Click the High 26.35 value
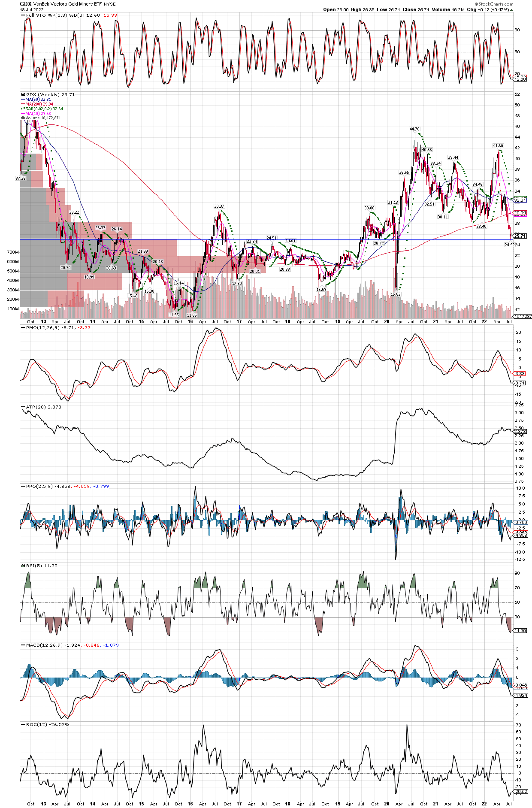This screenshot has width=532, height=808. (x=363, y=9)
